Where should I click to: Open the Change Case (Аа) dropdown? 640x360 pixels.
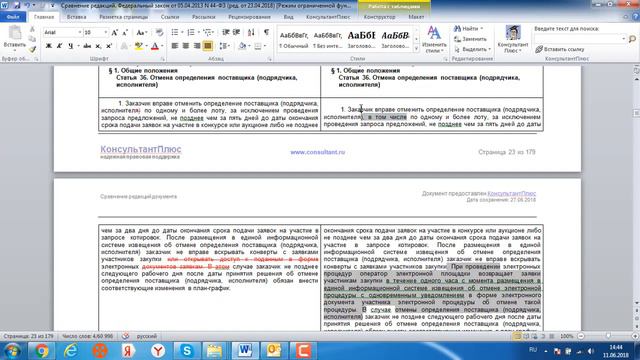click(141, 32)
